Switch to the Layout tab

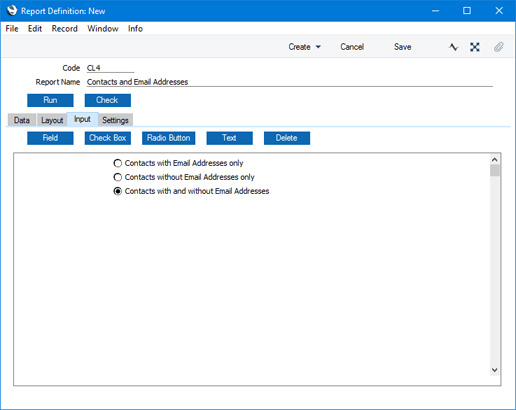pyautogui.click(x=52, y=120)
